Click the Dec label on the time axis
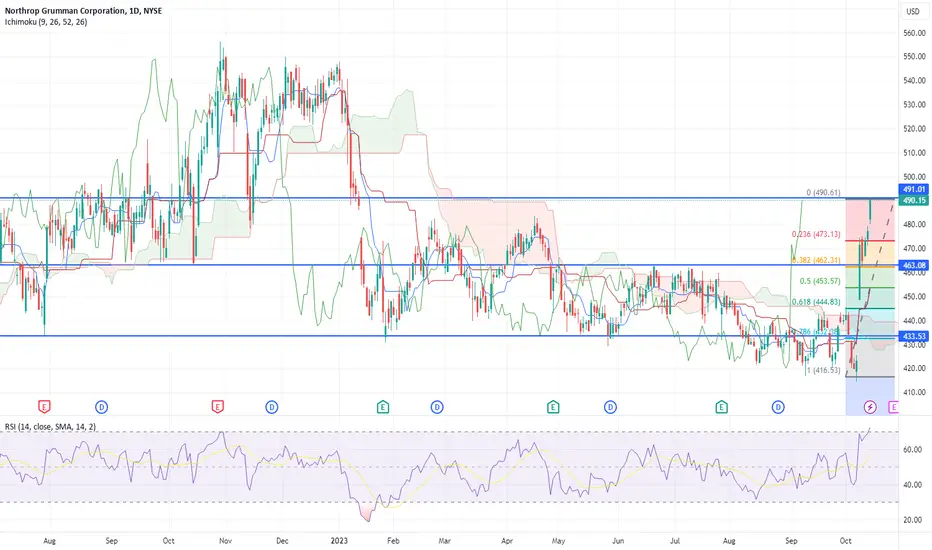Viewport: 932px width, 550px height. coord(282,541)
